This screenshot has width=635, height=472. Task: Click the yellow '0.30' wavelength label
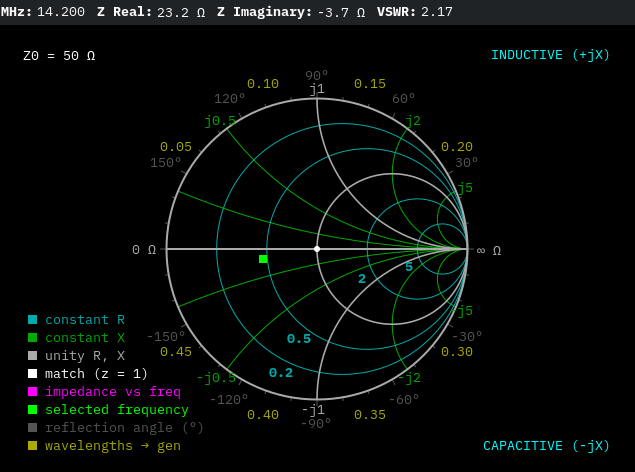coord(457,351)
